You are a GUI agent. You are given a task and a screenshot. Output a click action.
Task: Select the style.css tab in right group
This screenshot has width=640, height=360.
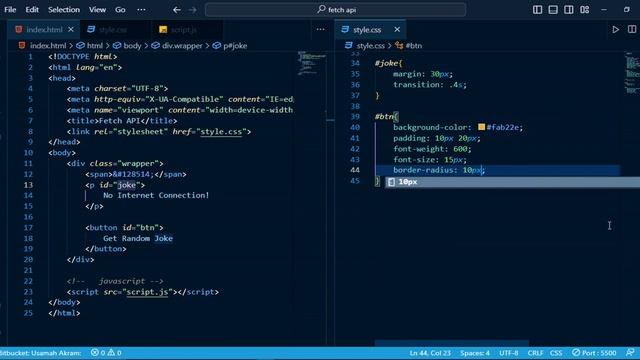(x=367, y=29)
